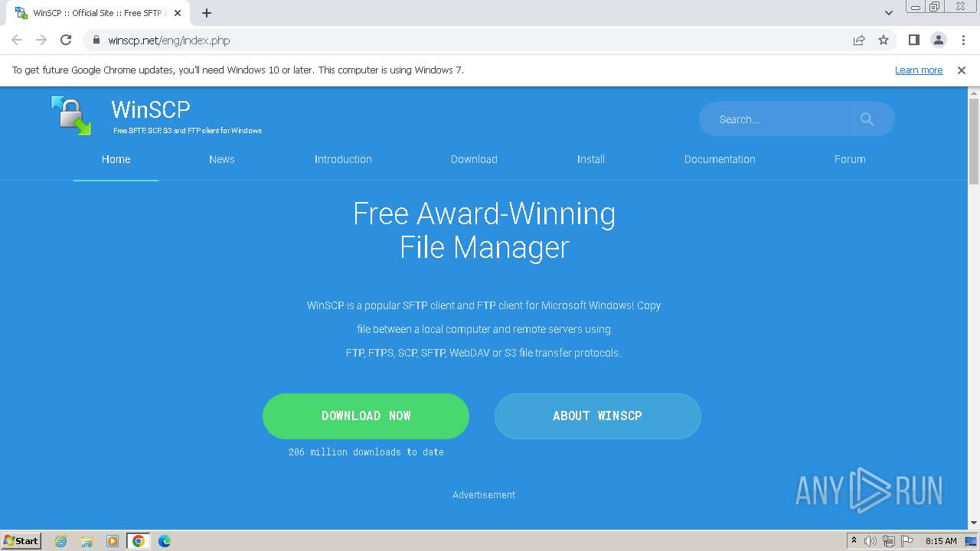Click the browser forward arrow
Viewport: 980px width, 551px height.
(x=41, y=41)
